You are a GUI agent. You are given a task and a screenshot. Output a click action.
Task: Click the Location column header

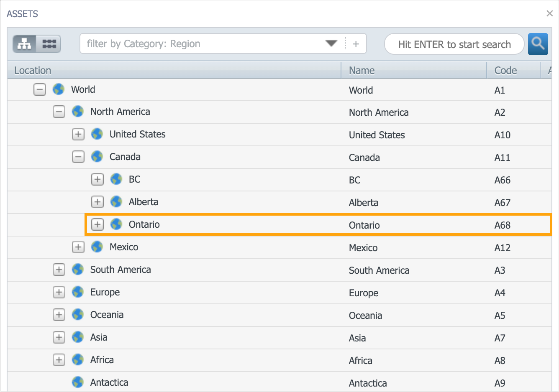(x=32, y=70)
